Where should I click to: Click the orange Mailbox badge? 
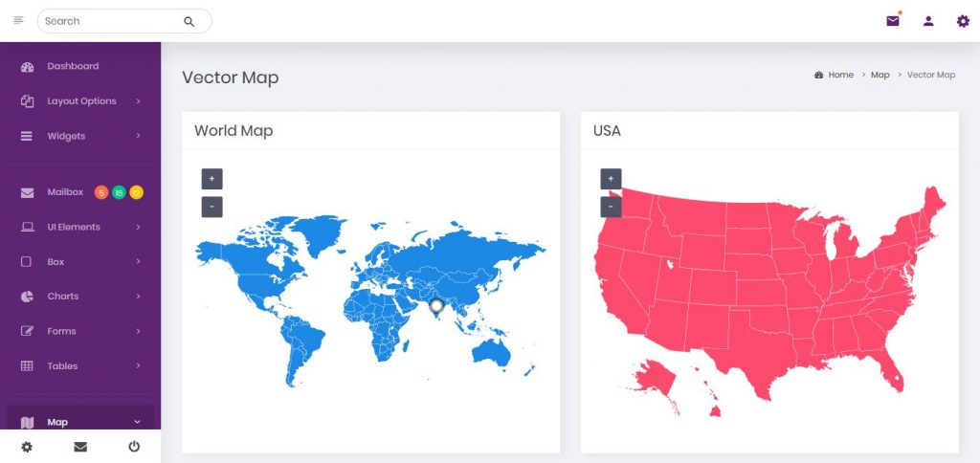101,193
